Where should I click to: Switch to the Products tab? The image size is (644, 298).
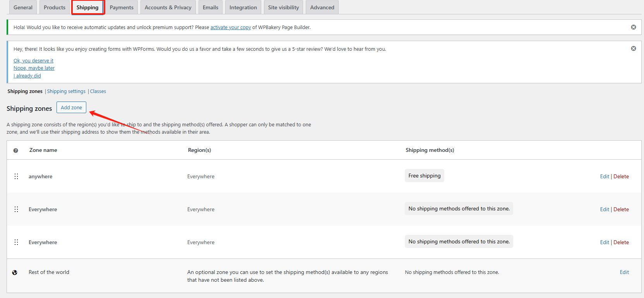pos(55,7)
